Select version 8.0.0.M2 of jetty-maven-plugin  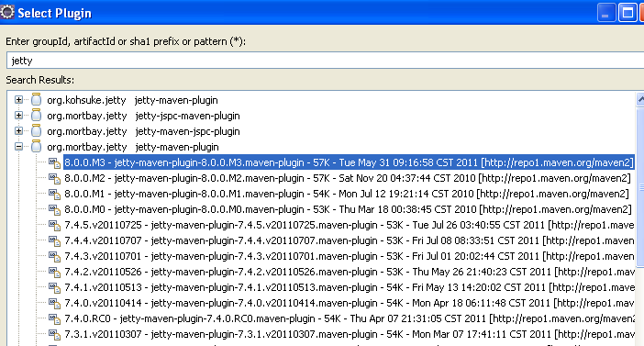(348, 178)
